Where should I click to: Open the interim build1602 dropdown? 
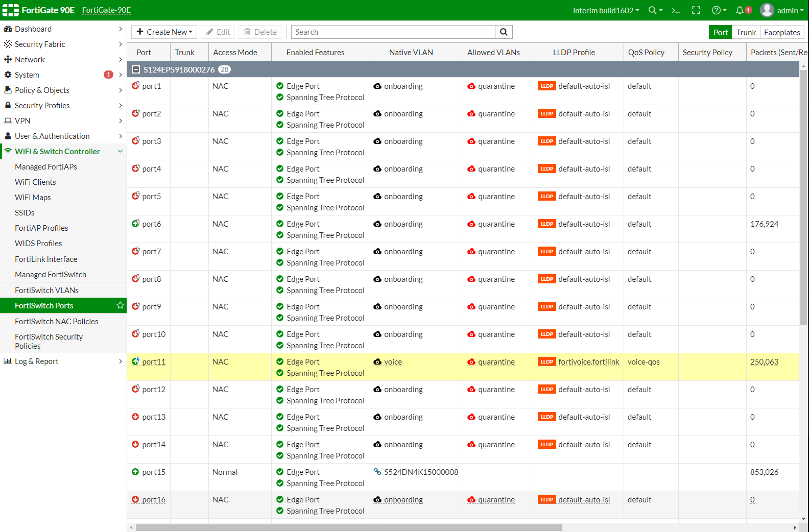tap(606, 10)
